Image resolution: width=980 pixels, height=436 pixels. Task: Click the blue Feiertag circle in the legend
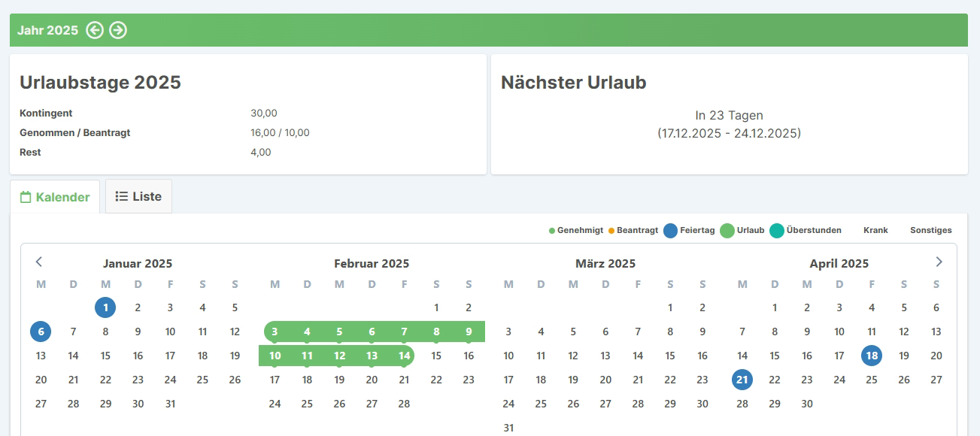coord(669,230)
